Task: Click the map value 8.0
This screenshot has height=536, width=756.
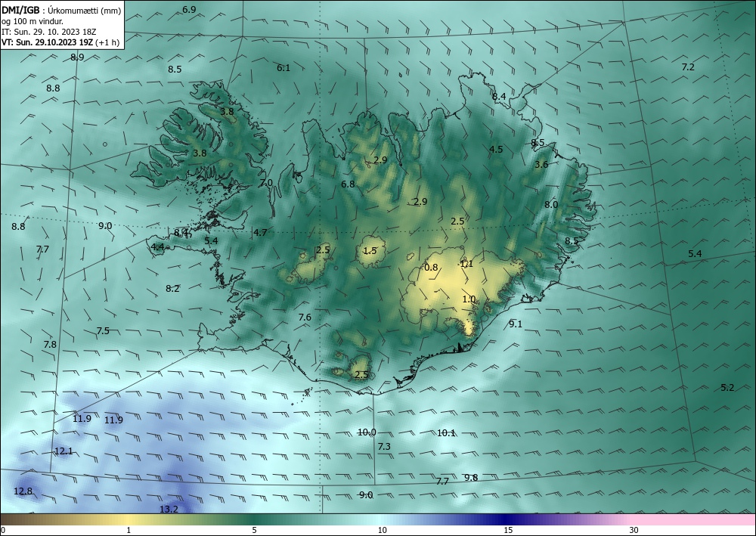Action: click(x=551, y=204)
